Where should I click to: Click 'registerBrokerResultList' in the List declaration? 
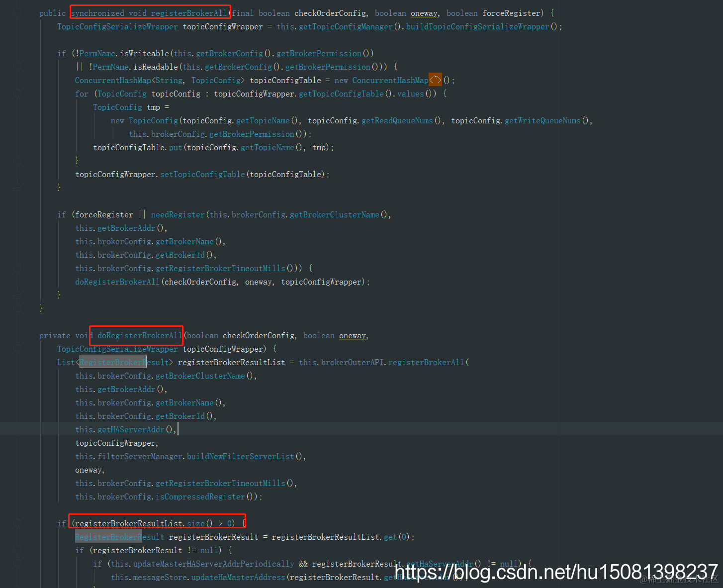coord(231,363)
